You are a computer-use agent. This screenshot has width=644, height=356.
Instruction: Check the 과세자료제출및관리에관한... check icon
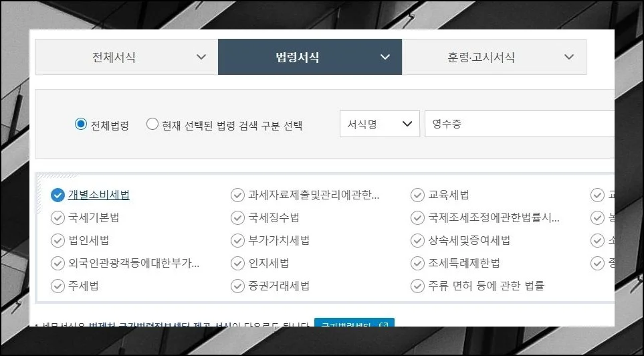point(237,195)
